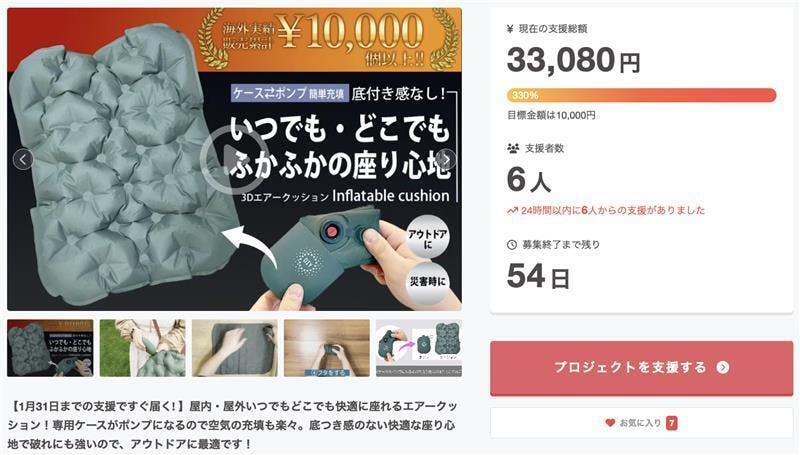Select the thumbnail with フタをする caption
Screen dimensions: 800x455
[x=327, y=348]
